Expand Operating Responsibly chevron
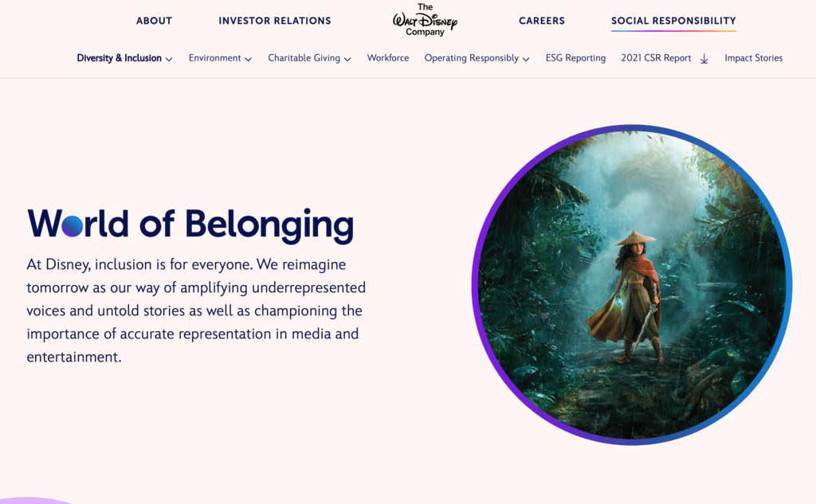 (526, 59)
